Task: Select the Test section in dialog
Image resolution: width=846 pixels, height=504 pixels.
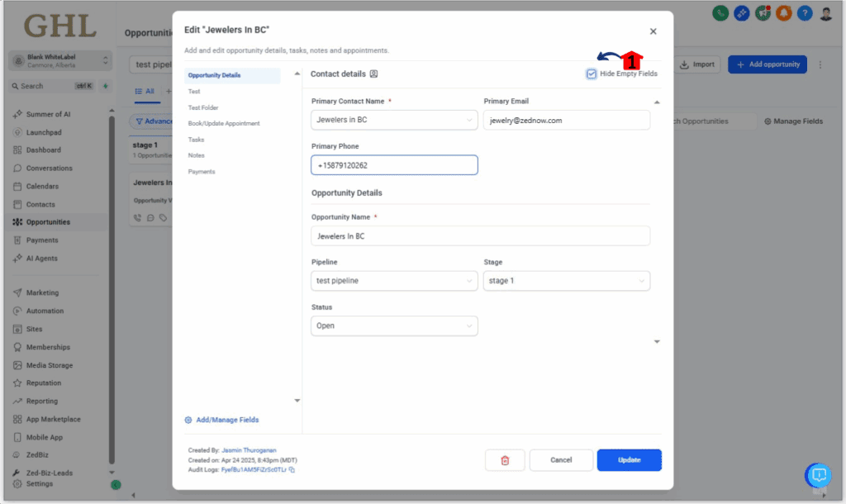Action: [194, 92]
